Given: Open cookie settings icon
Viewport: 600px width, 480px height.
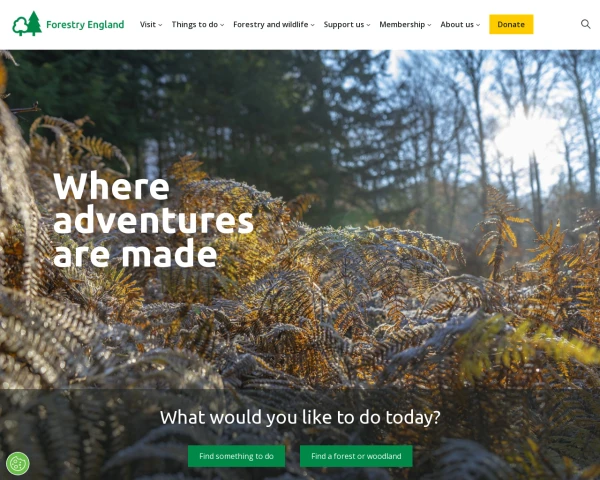Looking at the screenshot, I should coord(18,464).
